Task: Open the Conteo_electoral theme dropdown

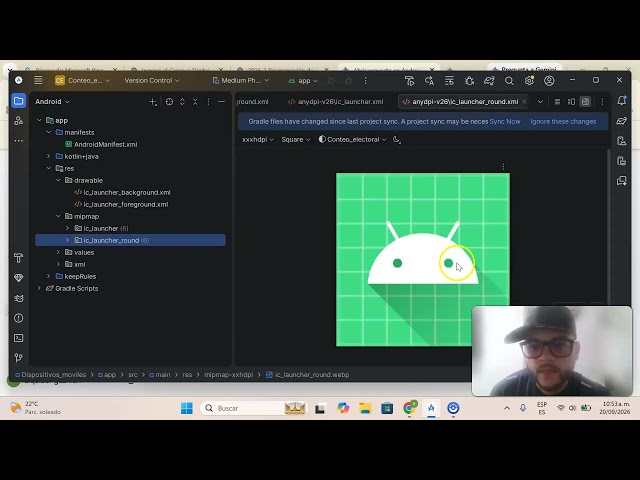Action: (352, 140)
